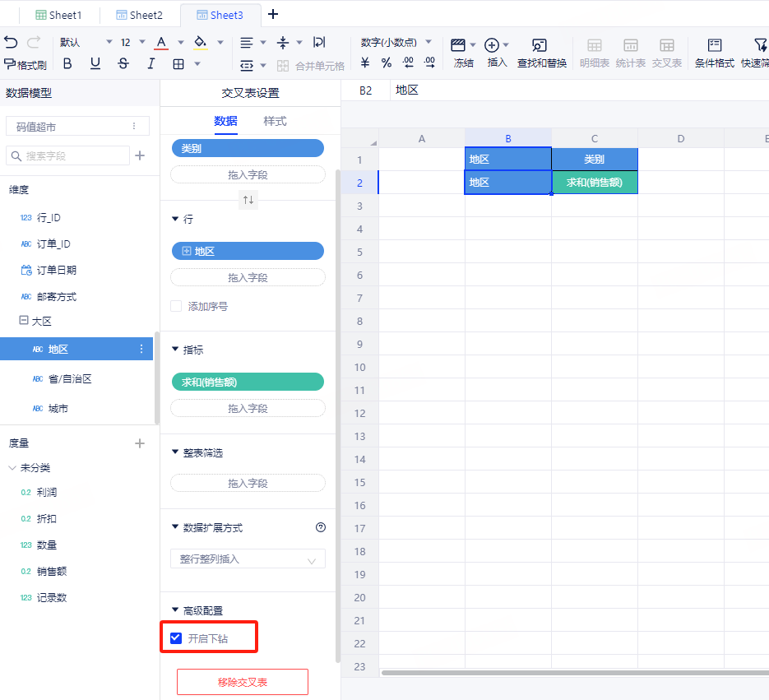Viewport: 769px width, 700px height.
Task: Click the 搜索字段 field search box
Action: click(x=68, y=155)
